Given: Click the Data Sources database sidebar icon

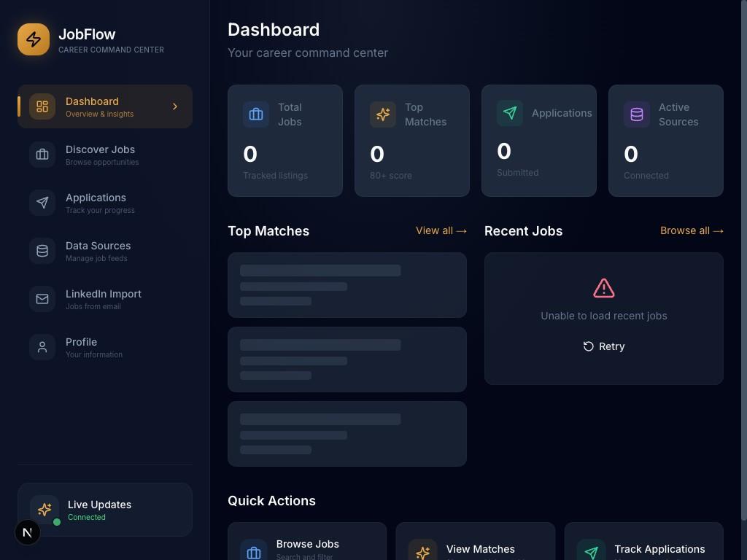Looking at the screenshot, I should (42, 251).
